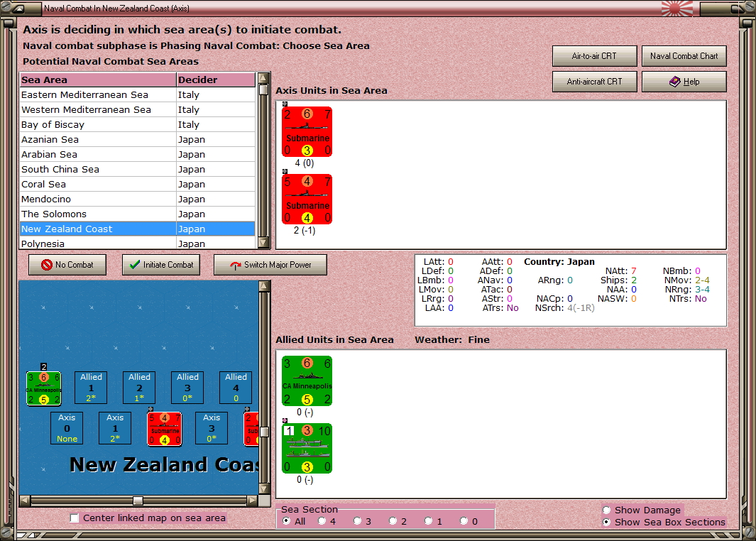Click the Axis sea box section 0
756x541 pixels.
click(x=67, y=427)
